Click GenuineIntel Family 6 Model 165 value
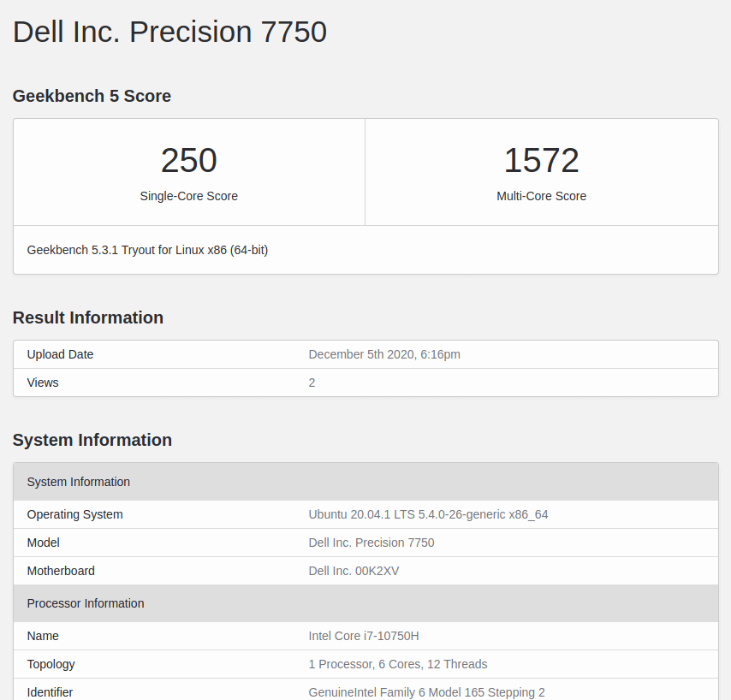 click(x=426, y=692)
